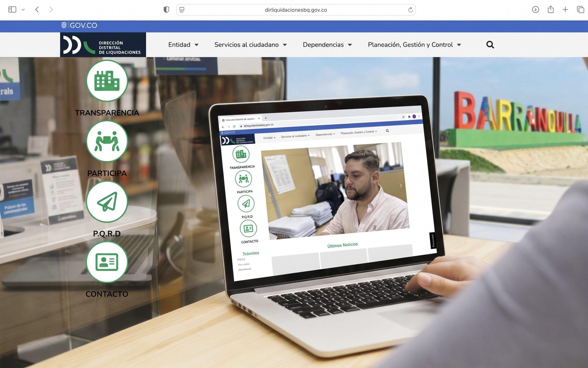Click the Dirección Distrital de Liquidaciones logo
The height and width of the screenshot is (368, 588).
103,45
